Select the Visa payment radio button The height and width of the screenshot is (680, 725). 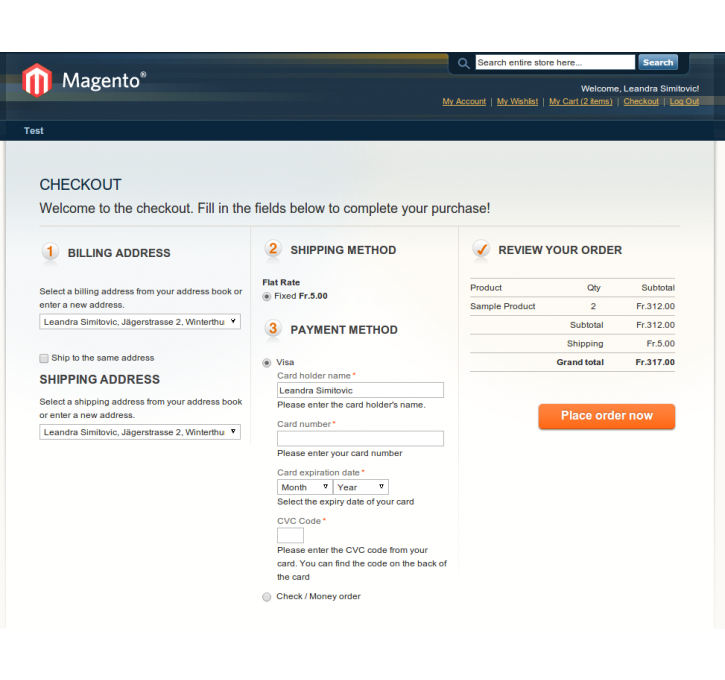(266, 362)
